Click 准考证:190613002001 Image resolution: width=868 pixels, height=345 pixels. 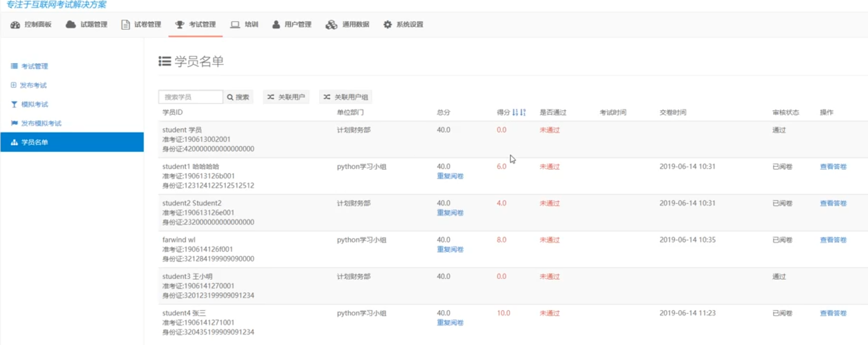(x=196, y=139)
